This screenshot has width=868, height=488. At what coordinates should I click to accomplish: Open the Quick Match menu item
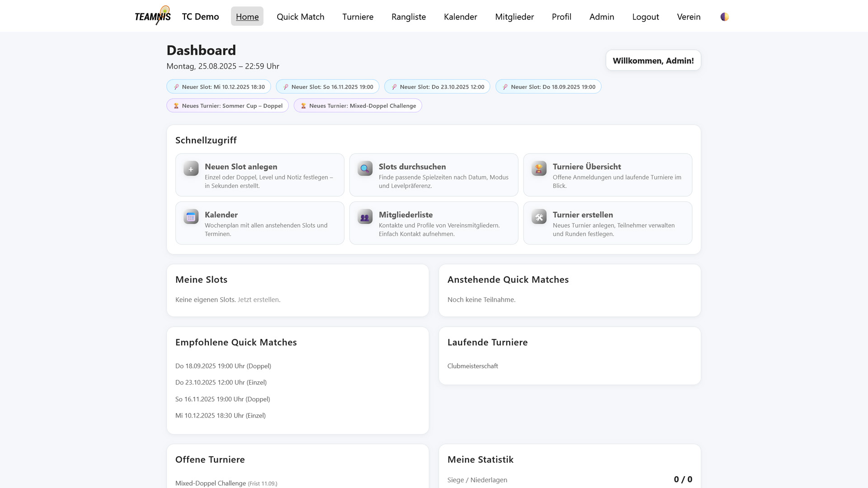(x=300, y=17)
